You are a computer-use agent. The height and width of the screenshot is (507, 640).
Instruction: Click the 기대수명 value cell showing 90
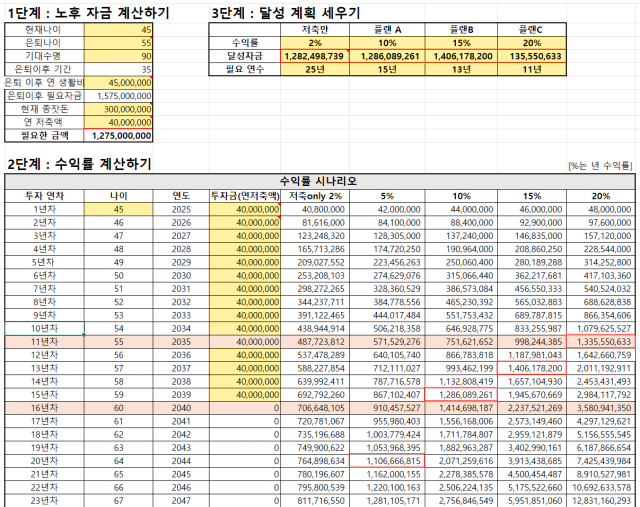pyautogui.click(x=118, y=56)
